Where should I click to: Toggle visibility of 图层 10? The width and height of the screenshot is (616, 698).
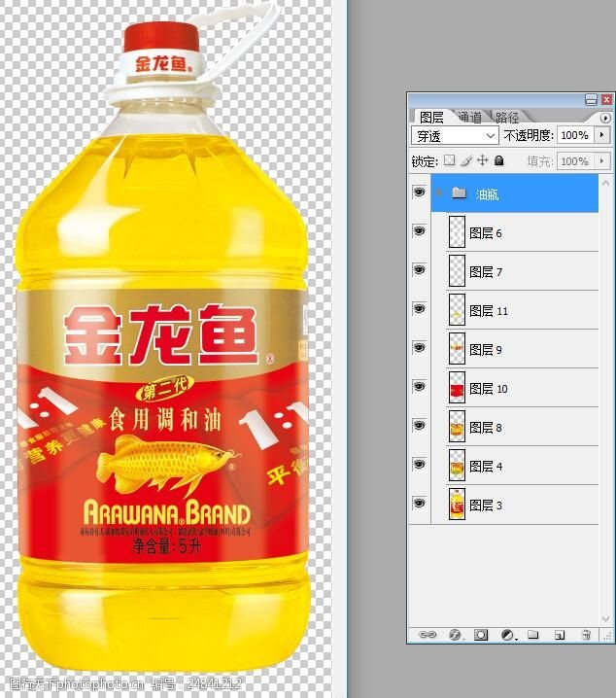(x=419, y=386)
